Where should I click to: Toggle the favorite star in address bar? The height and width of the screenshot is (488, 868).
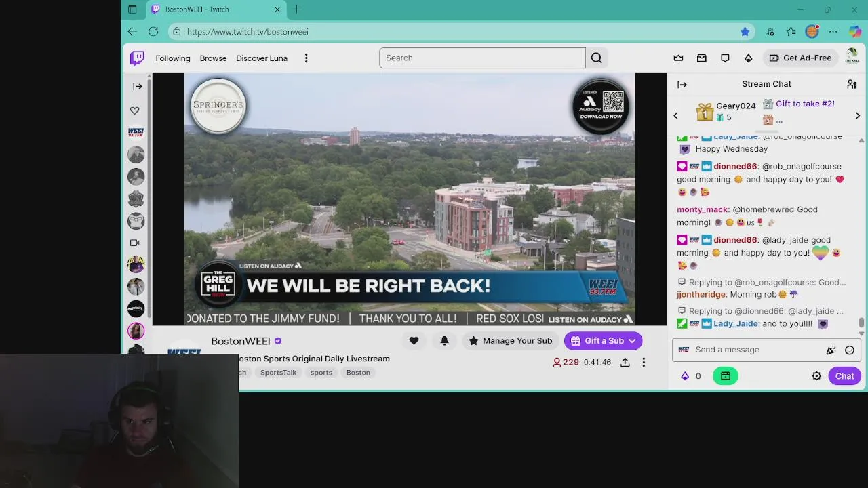click(745, 31)
